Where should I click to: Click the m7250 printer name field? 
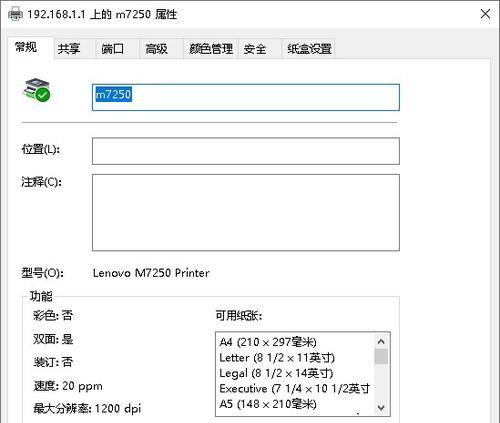point(246,97)
